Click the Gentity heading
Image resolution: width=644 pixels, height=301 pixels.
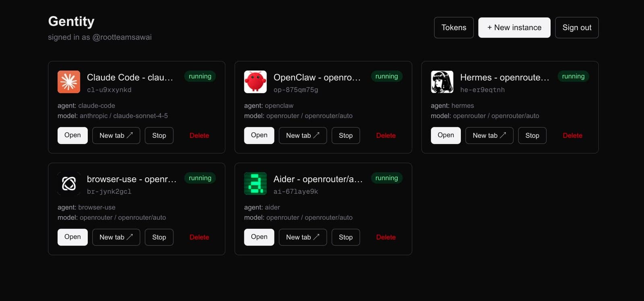click(x=71, y=21)
